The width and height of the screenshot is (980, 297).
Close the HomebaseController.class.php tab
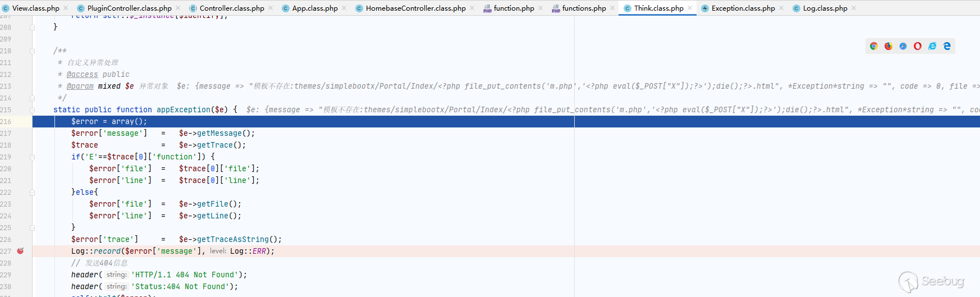(472, 8)
